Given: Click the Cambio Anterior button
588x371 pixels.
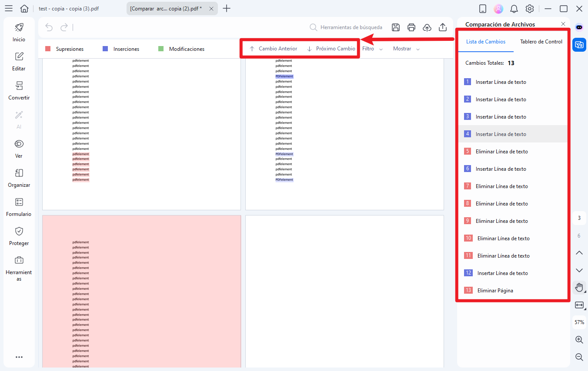Looking at the screenshot, I should [x=273, y=48].
